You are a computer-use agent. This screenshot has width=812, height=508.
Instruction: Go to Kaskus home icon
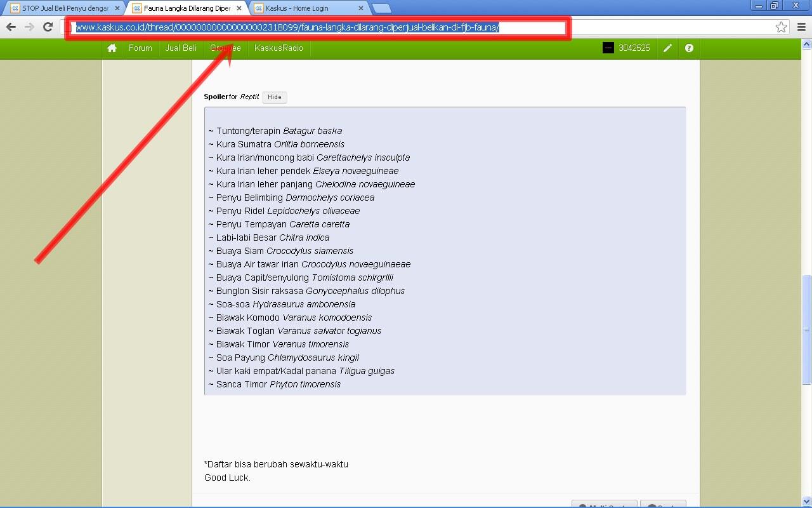(x=112, y=48)
